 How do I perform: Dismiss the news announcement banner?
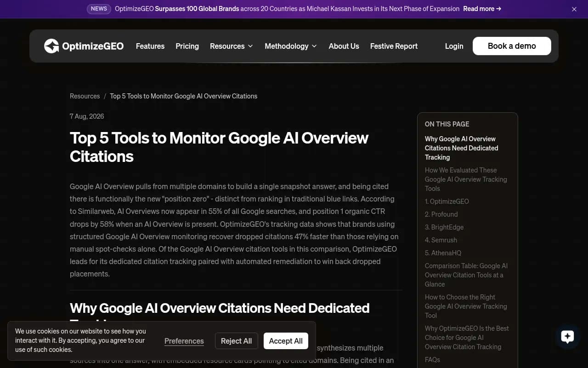click(574, 9)
